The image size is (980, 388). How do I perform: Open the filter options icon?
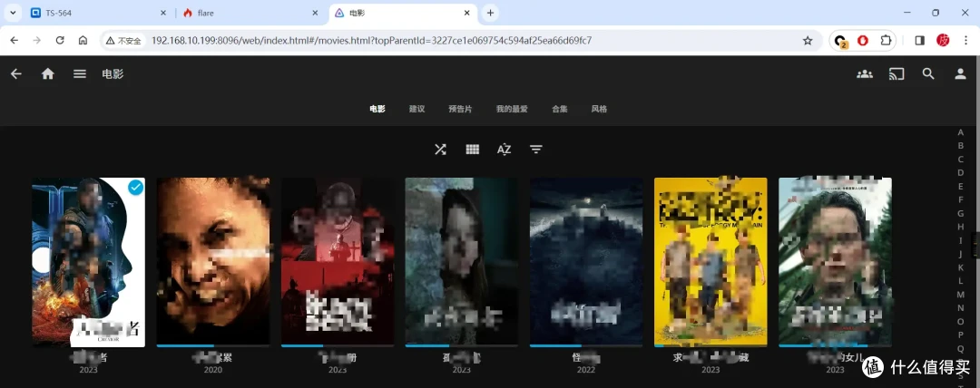(x=535, y=150)
